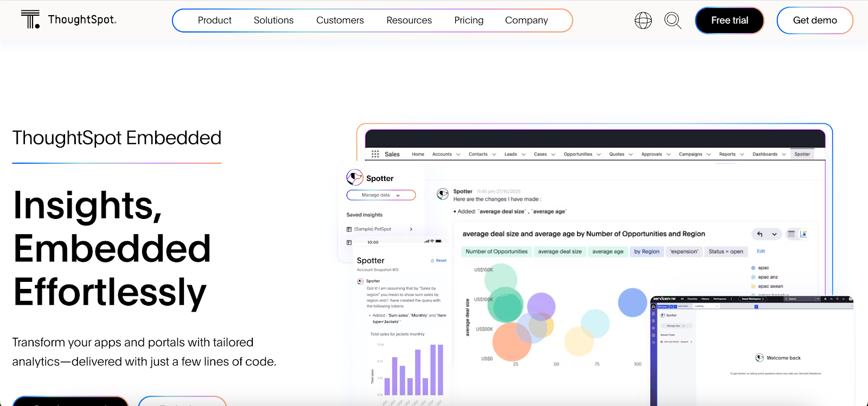
Task: Click the 'Saved insights' heading
Action: 365,215
